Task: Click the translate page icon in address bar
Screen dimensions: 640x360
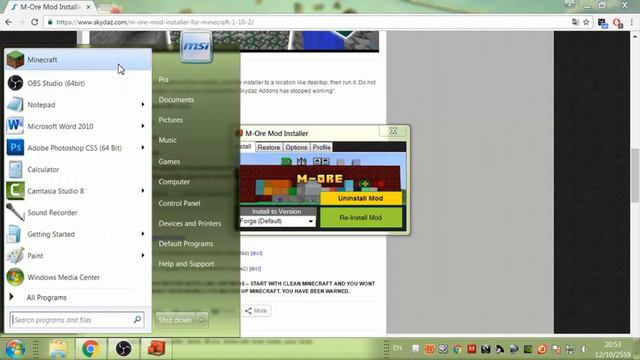Action: click(x=576, y=22)
